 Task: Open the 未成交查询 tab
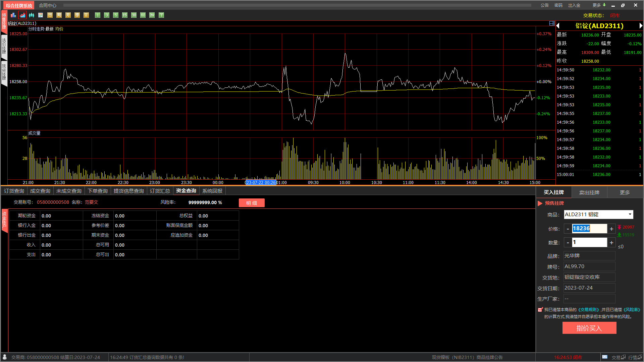click(x=69, y=191)
